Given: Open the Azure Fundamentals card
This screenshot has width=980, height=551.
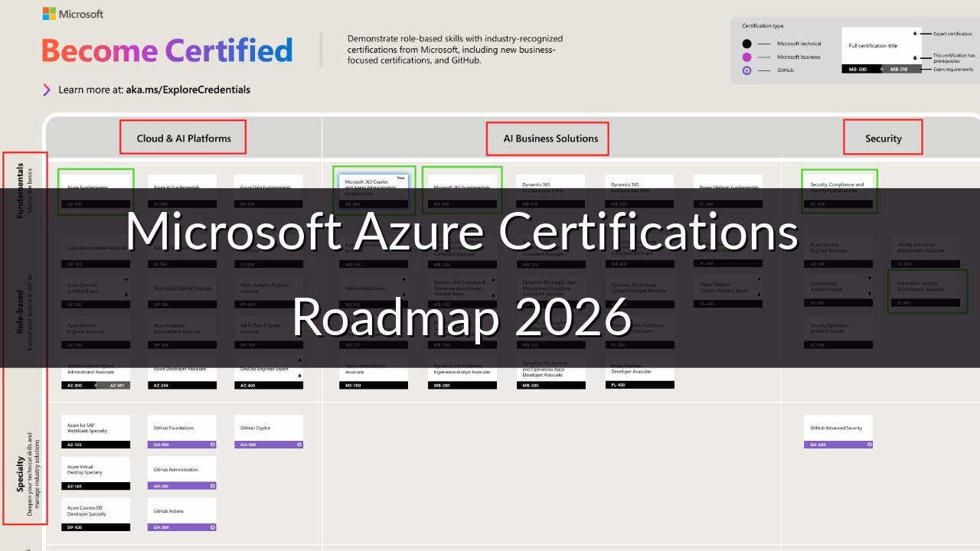Looking at the screenshot, I should click(96, 191).
